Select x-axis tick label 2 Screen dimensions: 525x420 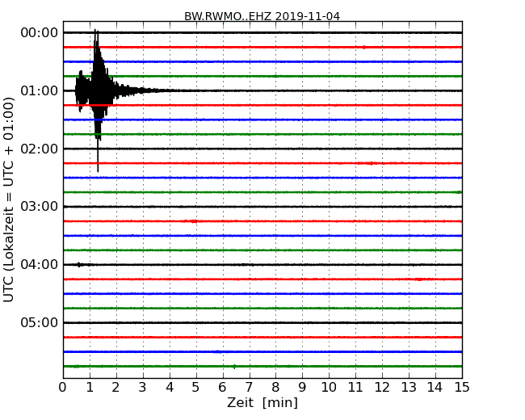point(116,388)
